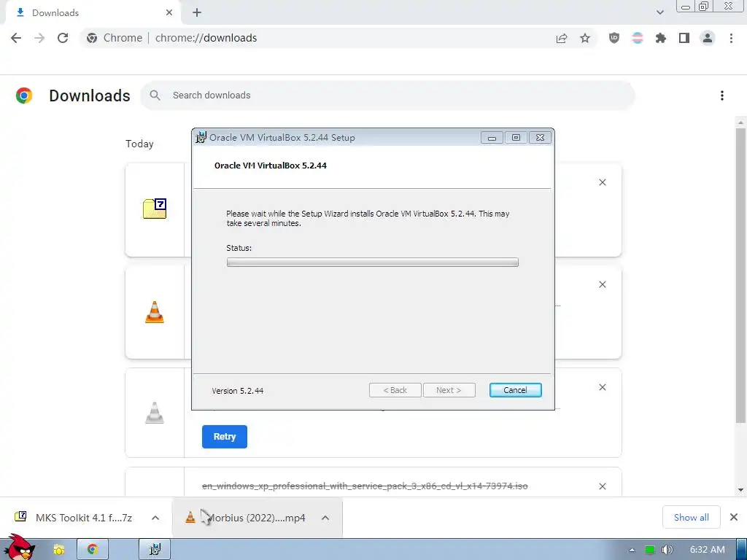Reload the Downloads page
The image size is (747, 560).
(63, 38)
